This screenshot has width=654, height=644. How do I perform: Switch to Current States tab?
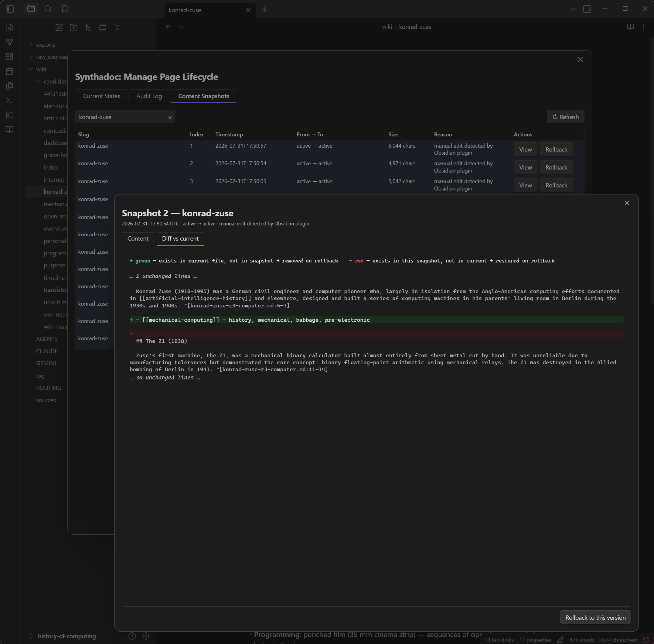102,96
